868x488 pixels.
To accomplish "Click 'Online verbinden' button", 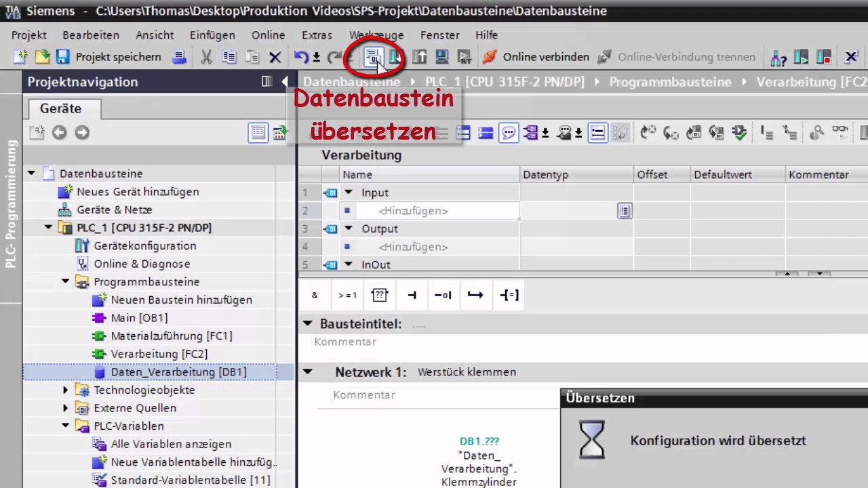I will 536,57.
